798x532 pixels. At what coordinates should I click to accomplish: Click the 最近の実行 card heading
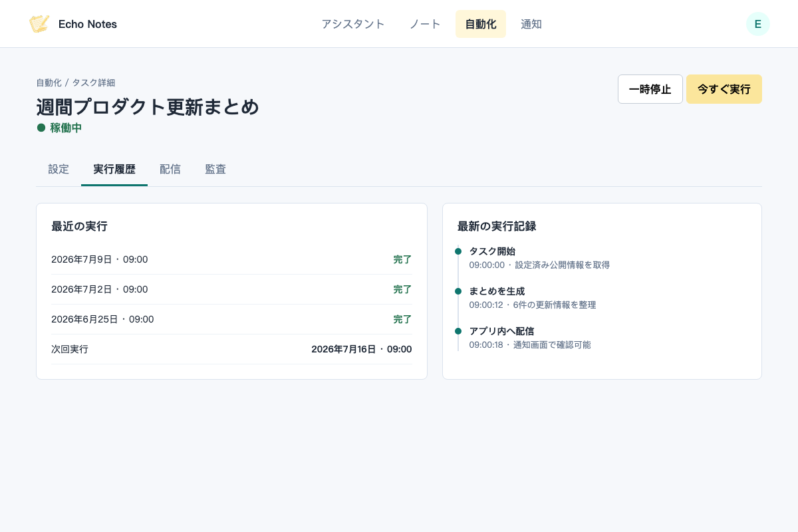click(79, 226)
